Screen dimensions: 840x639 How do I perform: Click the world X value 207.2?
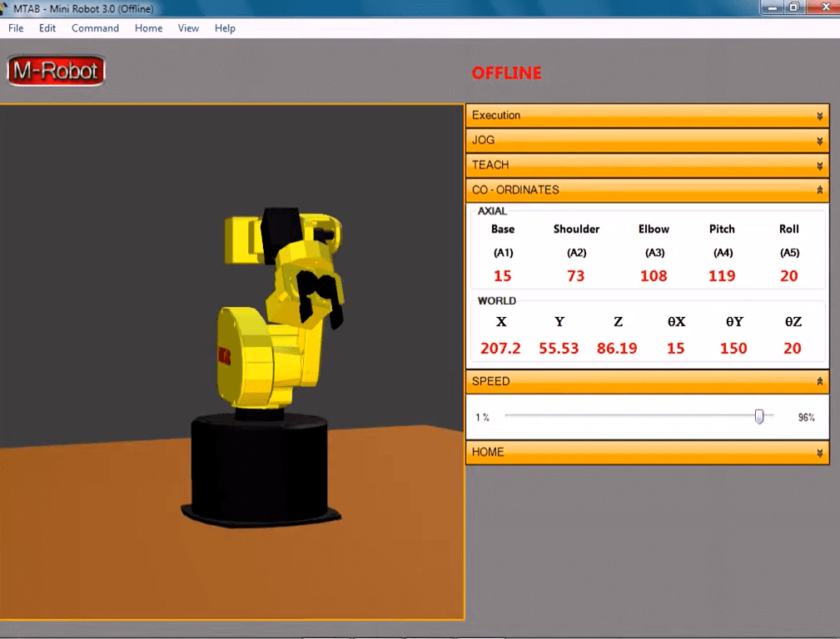500,349
